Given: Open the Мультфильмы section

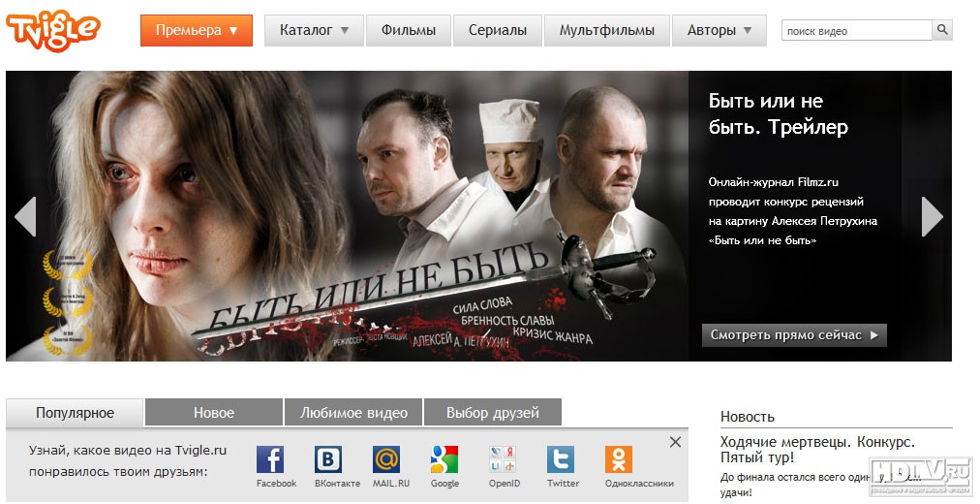Looking at the screenshot, I should coord(607,31).
